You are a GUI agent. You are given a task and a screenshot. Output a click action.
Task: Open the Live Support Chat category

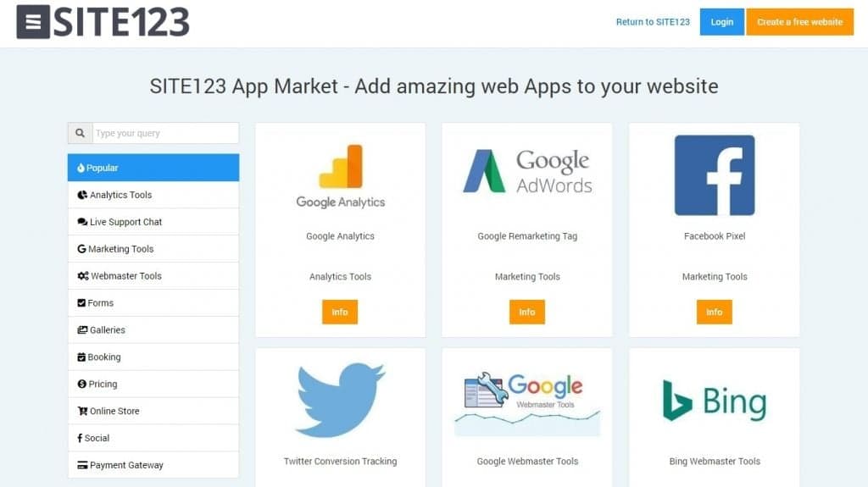(153, 222)
